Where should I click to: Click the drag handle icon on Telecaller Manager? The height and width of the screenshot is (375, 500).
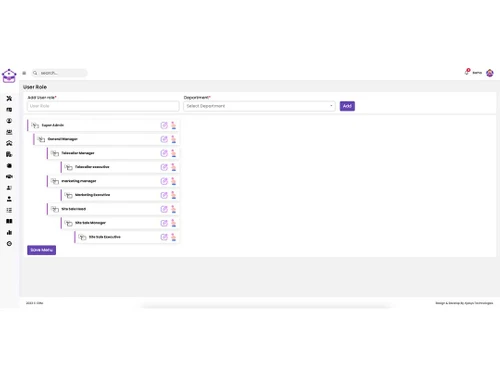(55, 153)
